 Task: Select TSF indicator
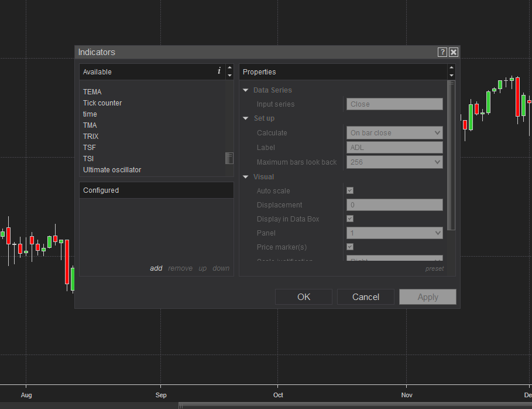[90, 148]
